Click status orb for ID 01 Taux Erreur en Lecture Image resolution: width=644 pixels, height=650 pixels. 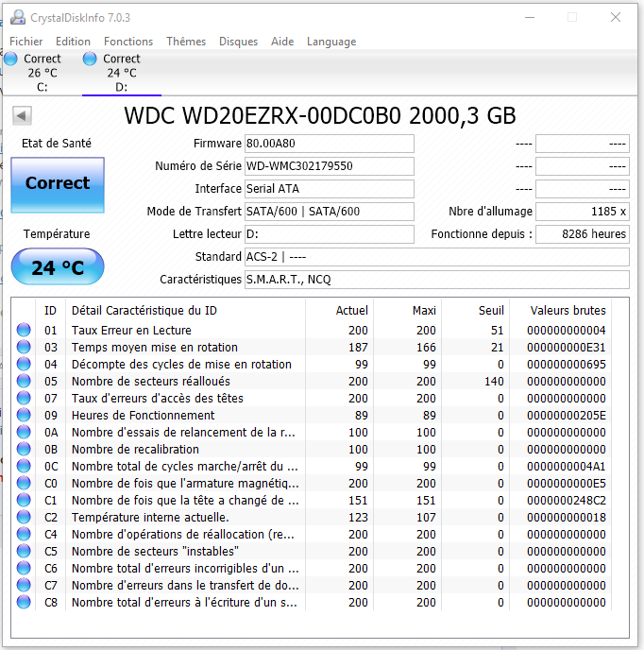(x=24, y=330)
